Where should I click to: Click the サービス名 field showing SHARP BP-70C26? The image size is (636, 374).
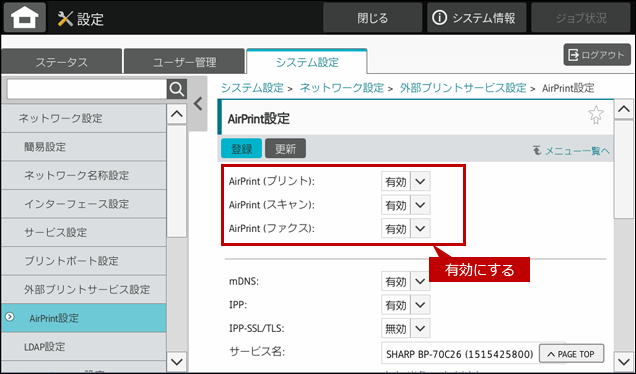[460, 354]
